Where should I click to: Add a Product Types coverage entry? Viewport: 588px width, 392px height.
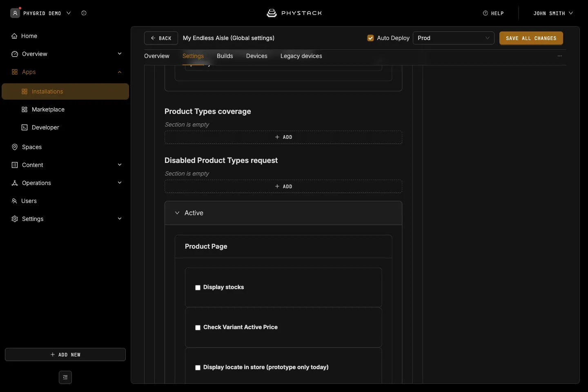(283, 137)
